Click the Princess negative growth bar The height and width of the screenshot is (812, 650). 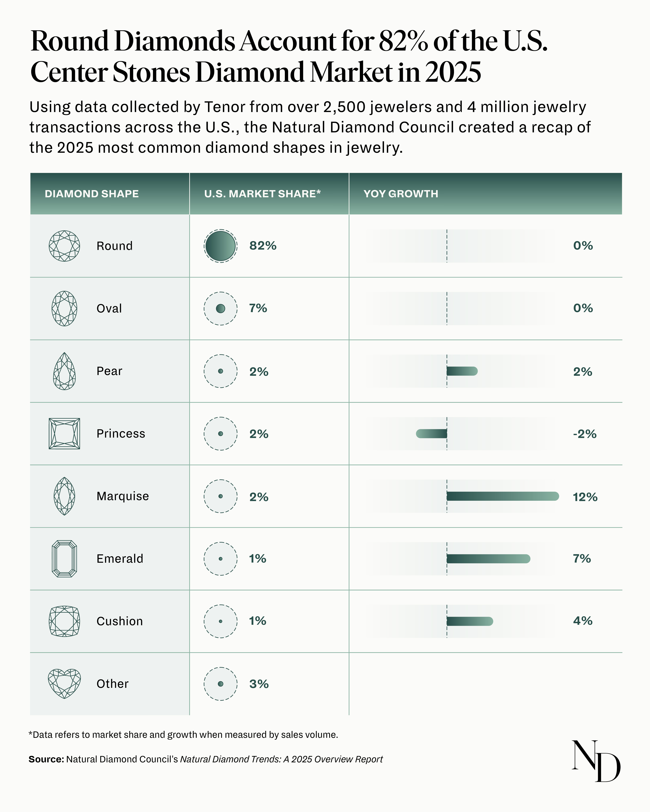pos(431,433)
